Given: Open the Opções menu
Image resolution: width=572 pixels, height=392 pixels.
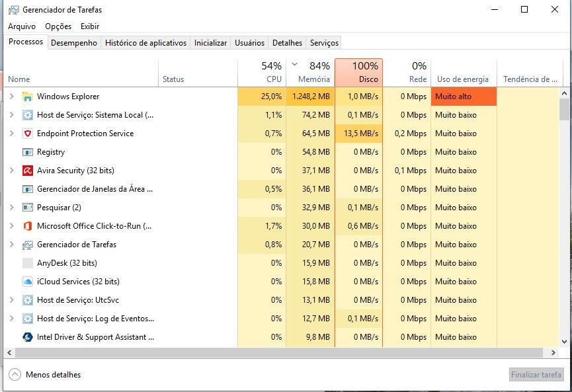Looking at the screenshot, I should click(58, 26).
